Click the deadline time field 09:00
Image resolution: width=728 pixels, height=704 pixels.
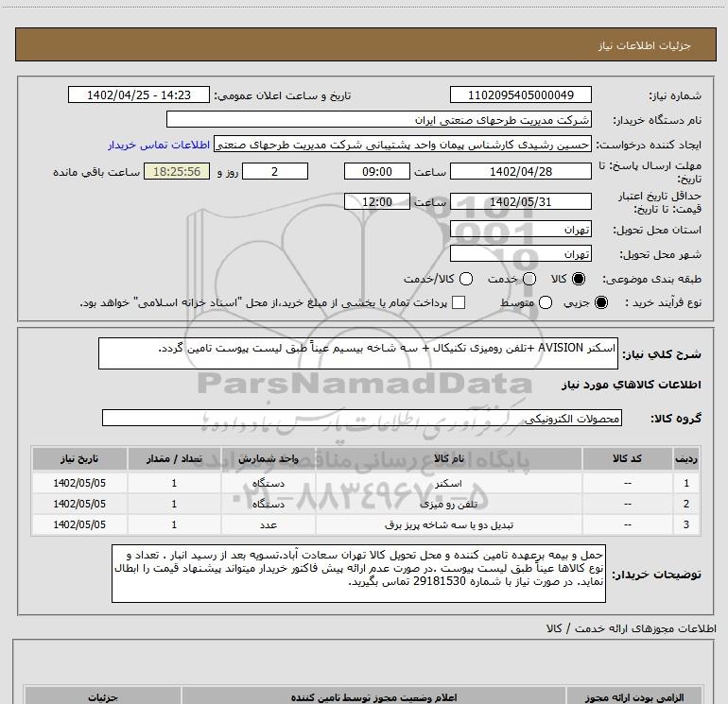(377, 171)
